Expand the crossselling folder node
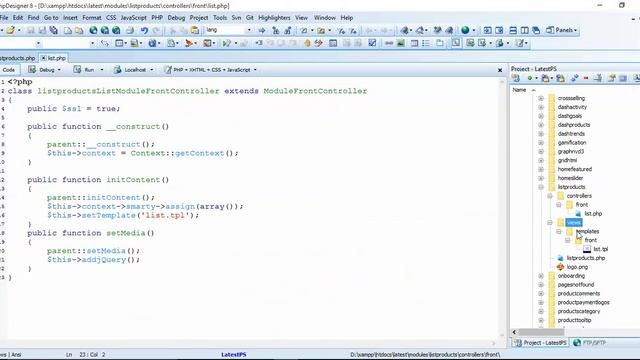640x360 pixels. [x=541, y=98]
